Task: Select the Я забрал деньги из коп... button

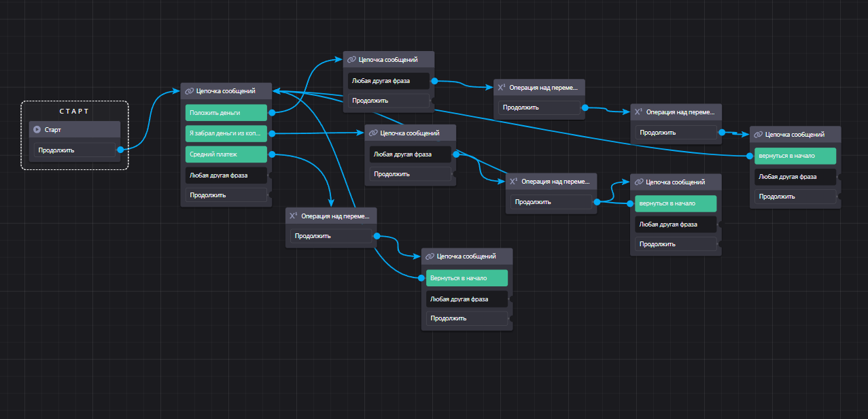Action: point(226,133)
